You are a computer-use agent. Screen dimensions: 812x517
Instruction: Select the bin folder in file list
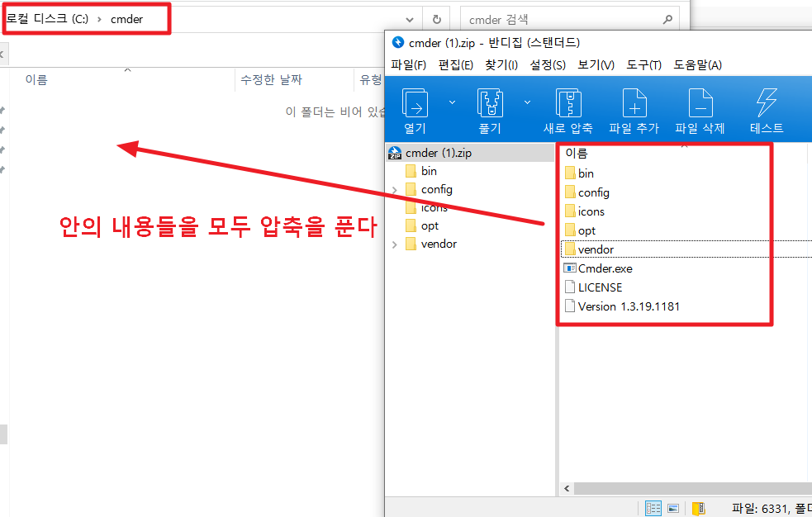586,173
